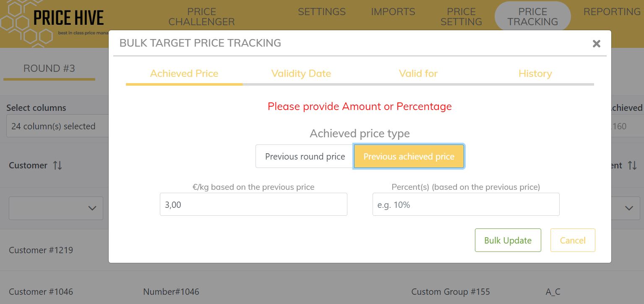This screenshot has height=304, width=644.
Task: Click the chevron on the right table filter
Action: tap(628, 208)
